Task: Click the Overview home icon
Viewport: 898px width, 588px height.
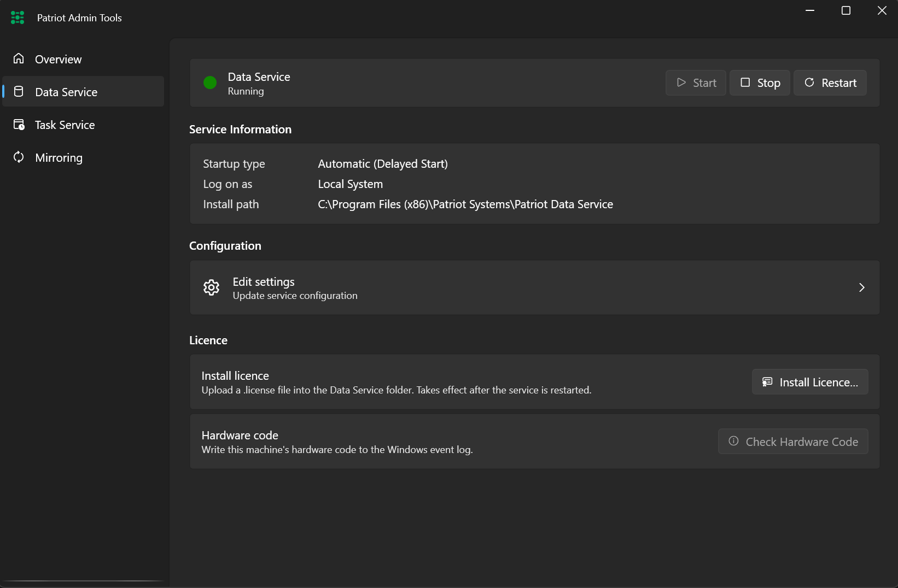Action: 19,58
